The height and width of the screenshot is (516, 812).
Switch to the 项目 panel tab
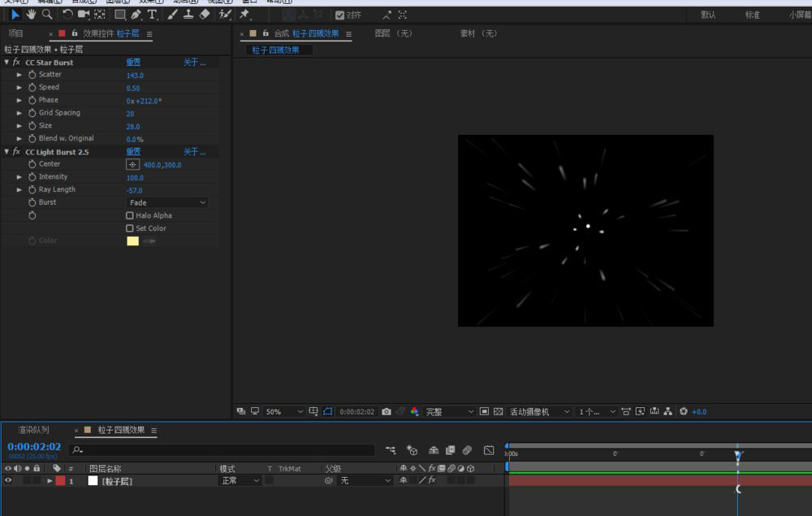pyautogui.click(x=15, y=33)
